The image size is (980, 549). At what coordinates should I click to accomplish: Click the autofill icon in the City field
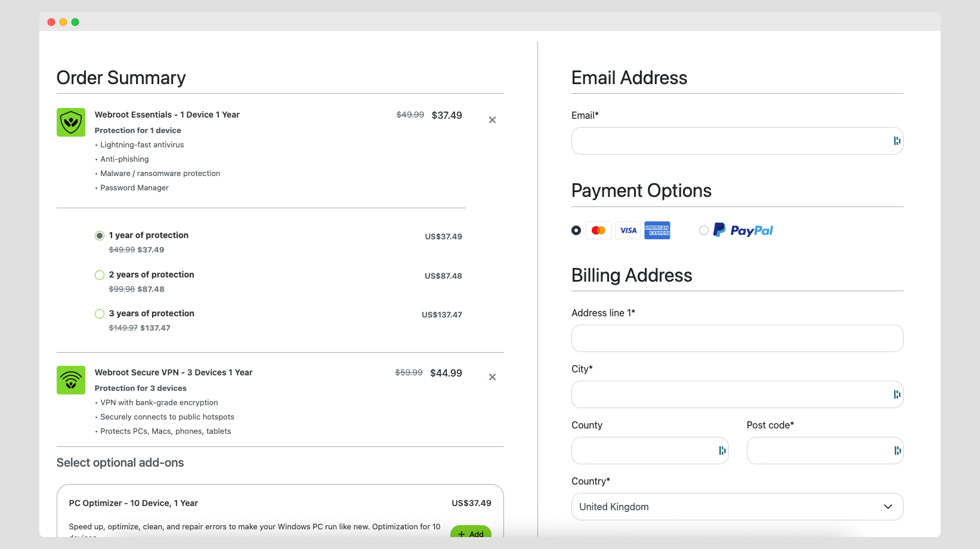[896, 394]
